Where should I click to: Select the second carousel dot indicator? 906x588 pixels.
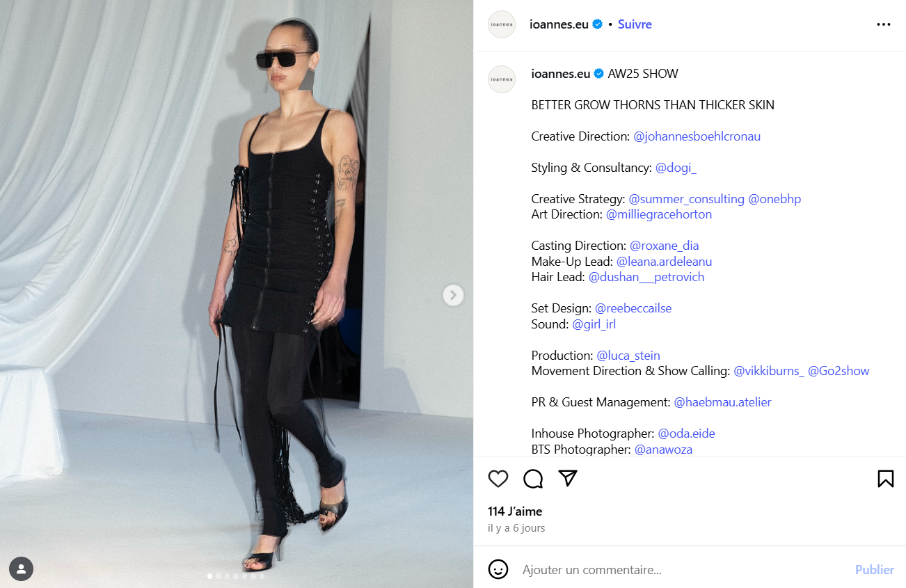pos(218,576)
